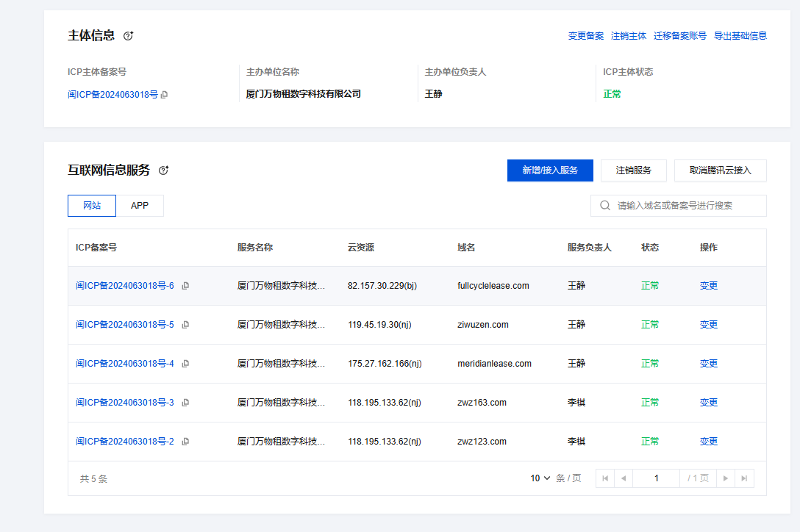
Task: Copy the ICP主体备案号 闽ICP备2024063018号
Action: point(164,95)
